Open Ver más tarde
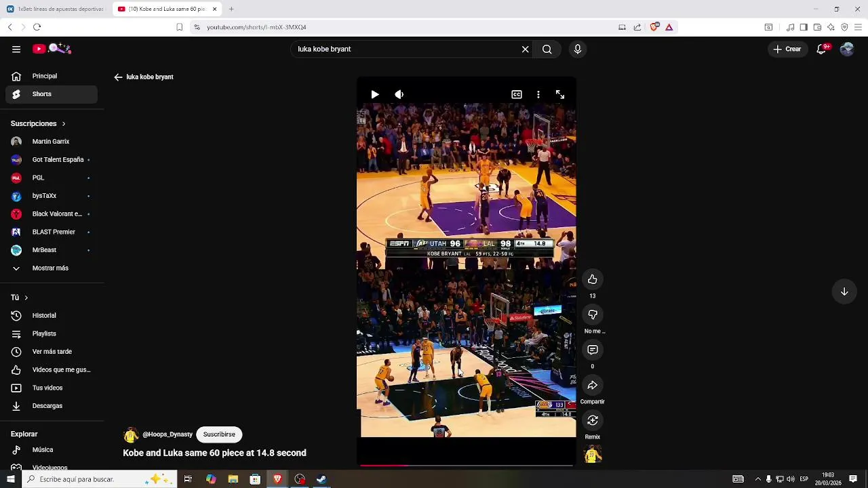 [52, 352]
